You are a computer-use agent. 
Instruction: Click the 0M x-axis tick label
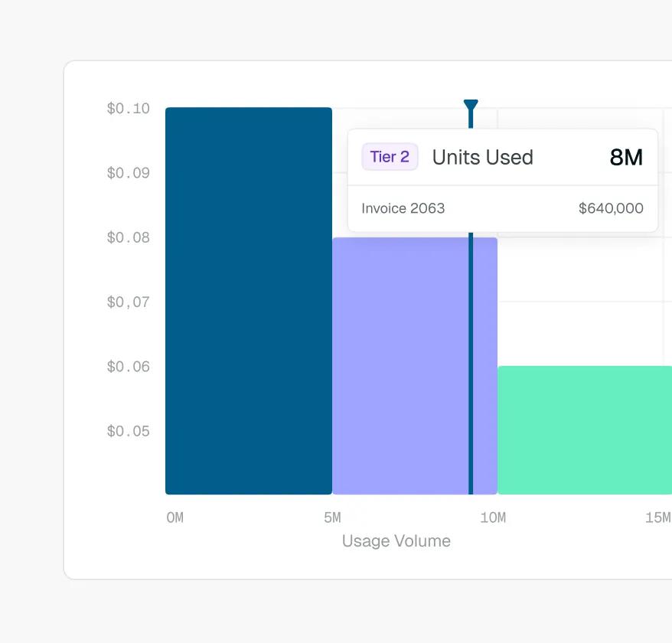click(x=175, y=517)
